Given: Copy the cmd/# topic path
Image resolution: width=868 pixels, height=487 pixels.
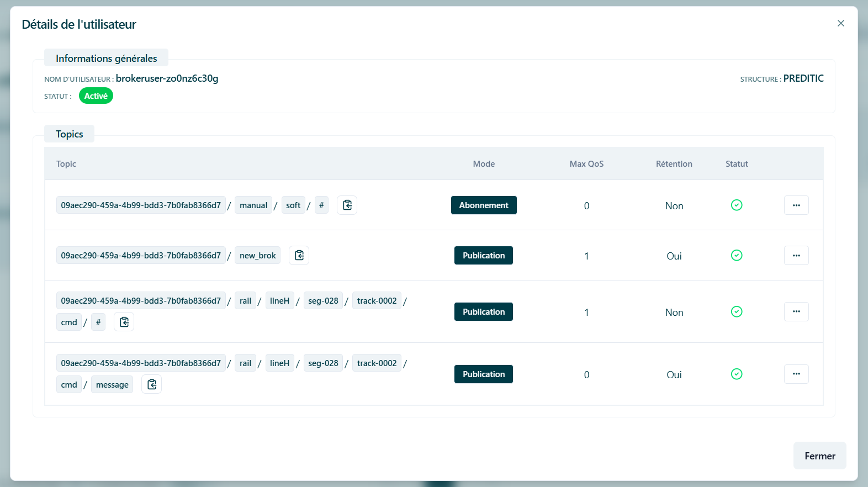Looking at the screenshot, I should 124,322.
